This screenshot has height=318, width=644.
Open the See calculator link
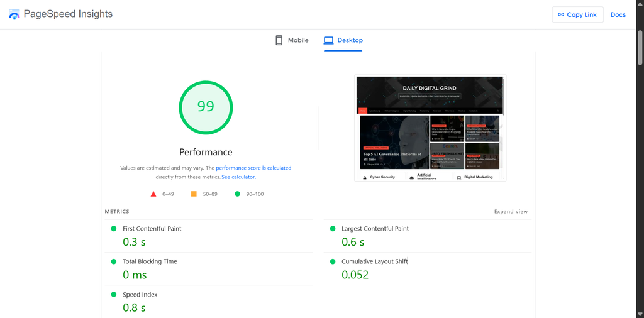point(238,177)
